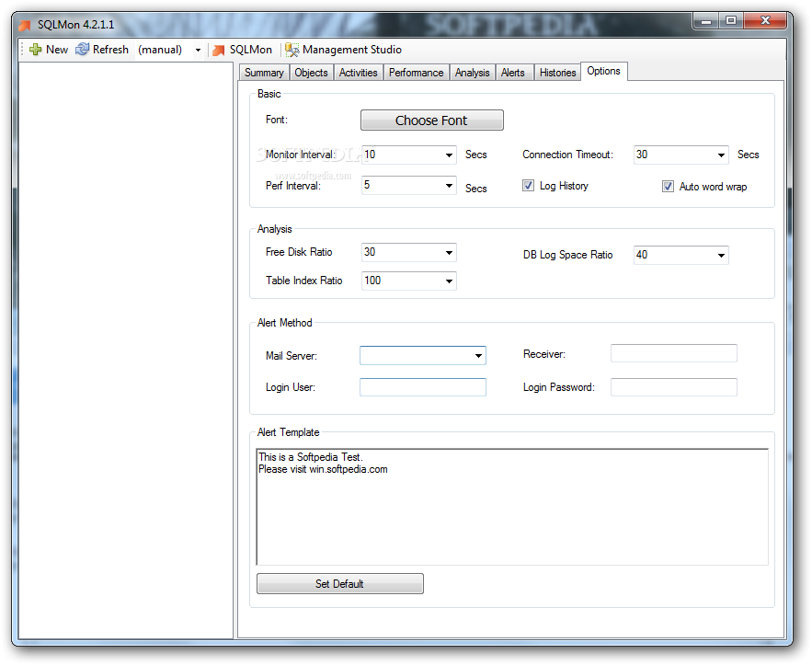
Task: Focus the Receiver input field
Action: pyautogui.click(x=674, y=353)
